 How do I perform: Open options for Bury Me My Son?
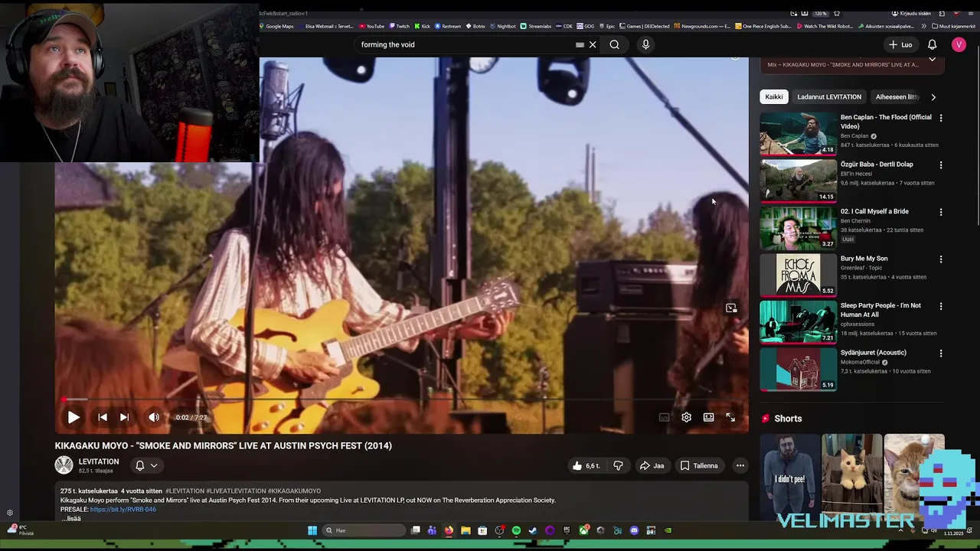pos(941,259)
